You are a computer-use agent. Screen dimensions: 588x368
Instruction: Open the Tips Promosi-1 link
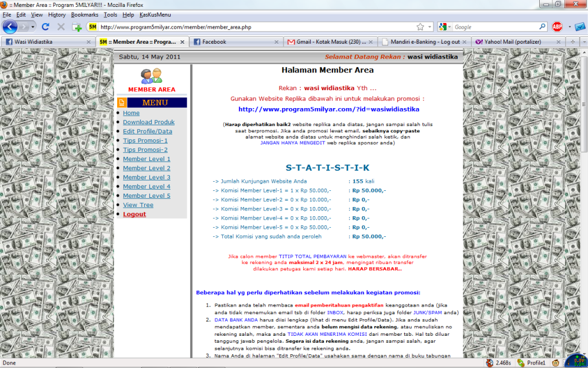[145, 140]
